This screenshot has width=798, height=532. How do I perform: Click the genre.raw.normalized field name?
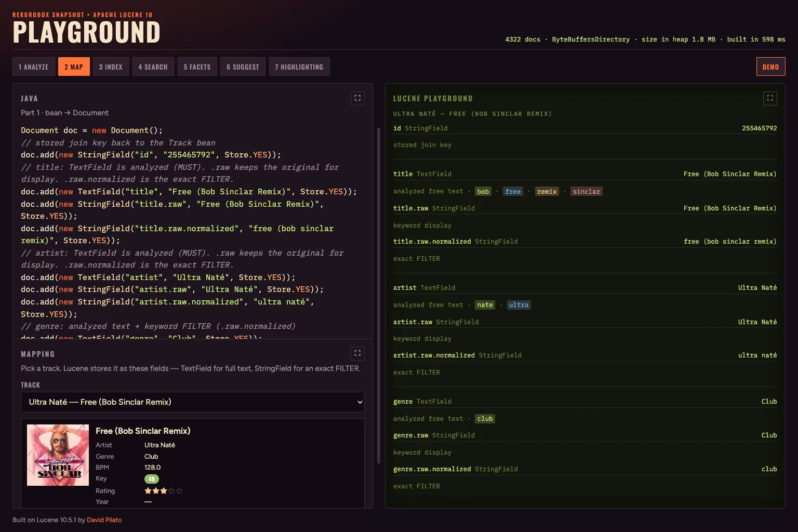pyautogui.click(x=432, y=469)
